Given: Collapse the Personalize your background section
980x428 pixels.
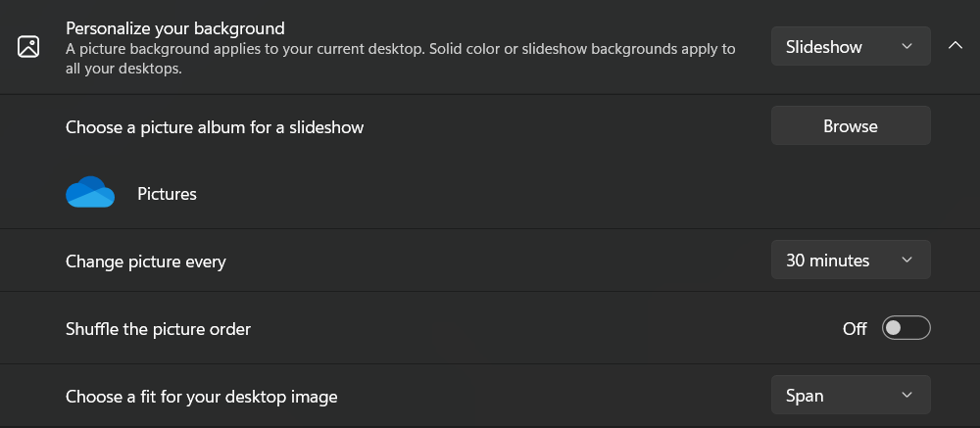Looking at the screenshot, I should [x=955, y=47].
